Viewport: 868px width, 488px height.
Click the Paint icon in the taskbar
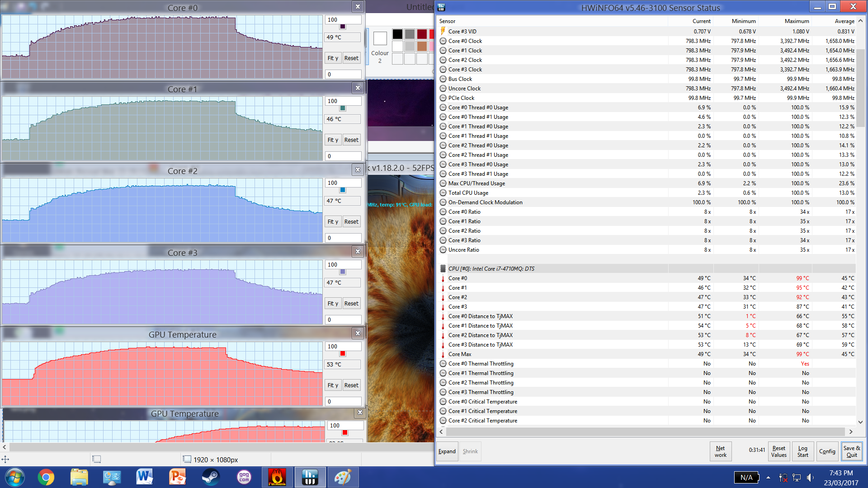point(343,477)
